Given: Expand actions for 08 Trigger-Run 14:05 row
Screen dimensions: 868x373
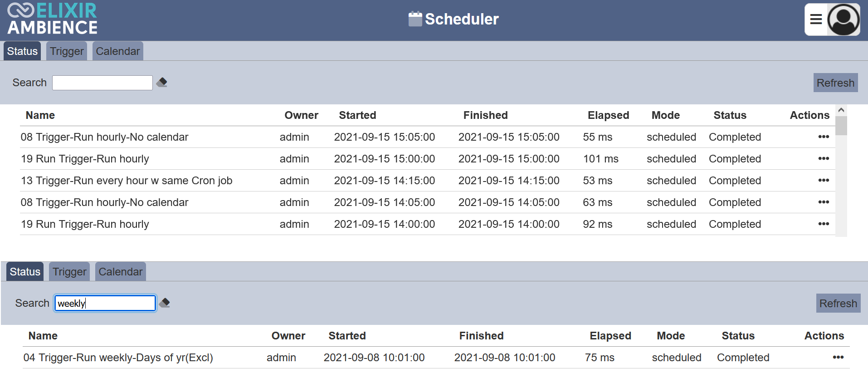Looking at the screenshot, I should coord(824,202).
